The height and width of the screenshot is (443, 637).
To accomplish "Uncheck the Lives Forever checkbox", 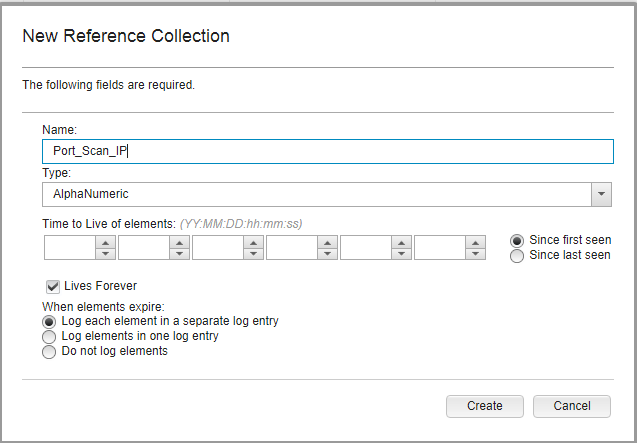I will pyautogui.click(x=53, y=287).
